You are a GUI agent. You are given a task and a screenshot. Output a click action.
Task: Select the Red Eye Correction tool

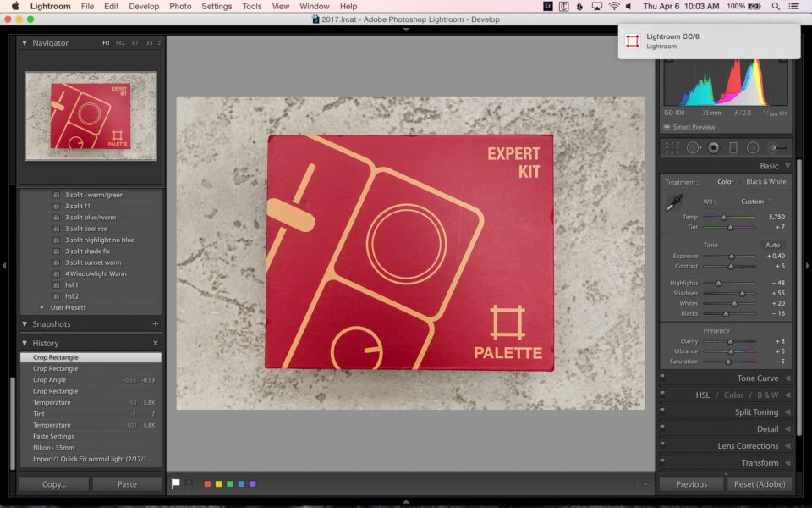click(714, 147)
